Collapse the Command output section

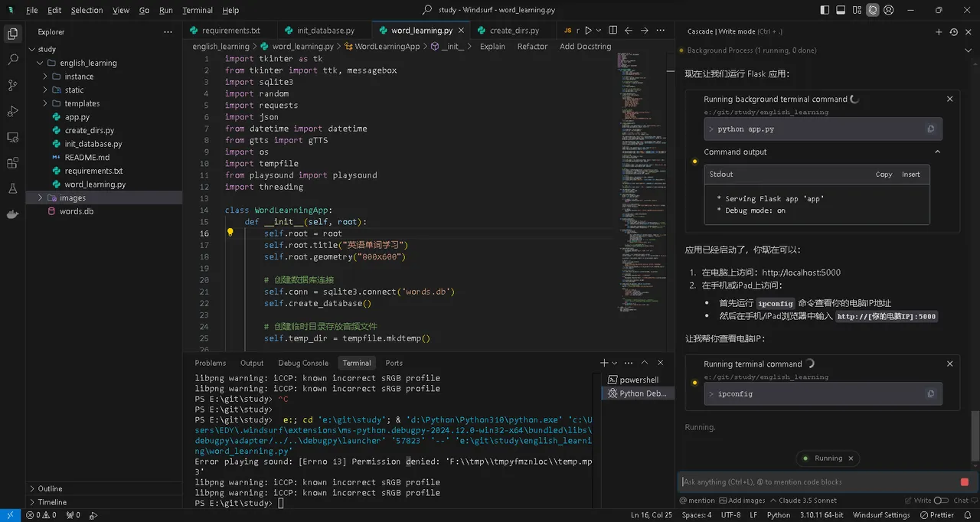click(937, 152)
